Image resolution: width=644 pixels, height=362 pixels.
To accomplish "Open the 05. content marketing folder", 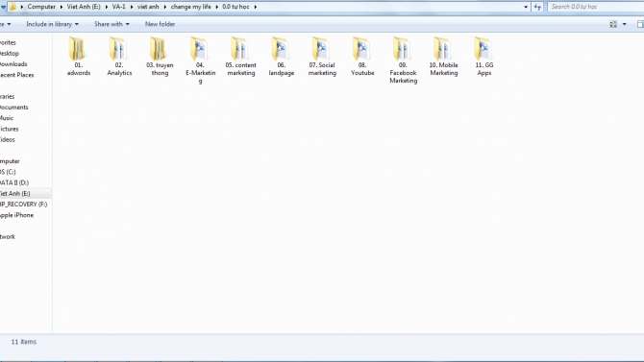I will pyautogui.click(x=240, y=56).
